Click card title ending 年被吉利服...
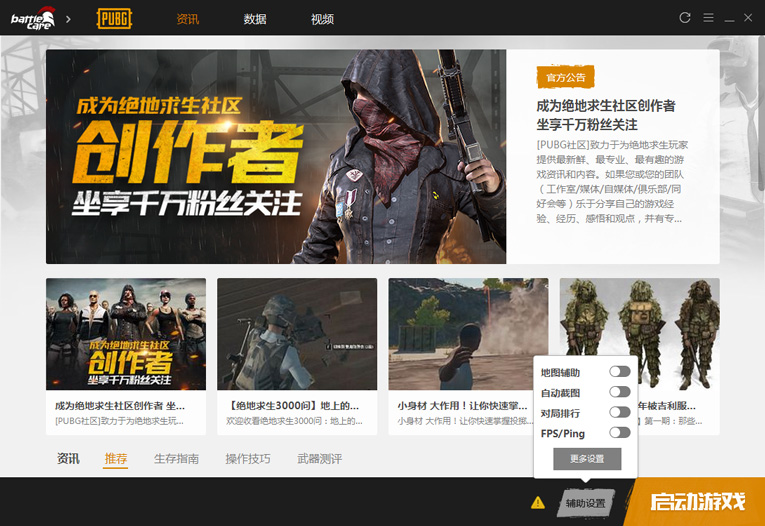765x526 pixels. click(666, 405)
